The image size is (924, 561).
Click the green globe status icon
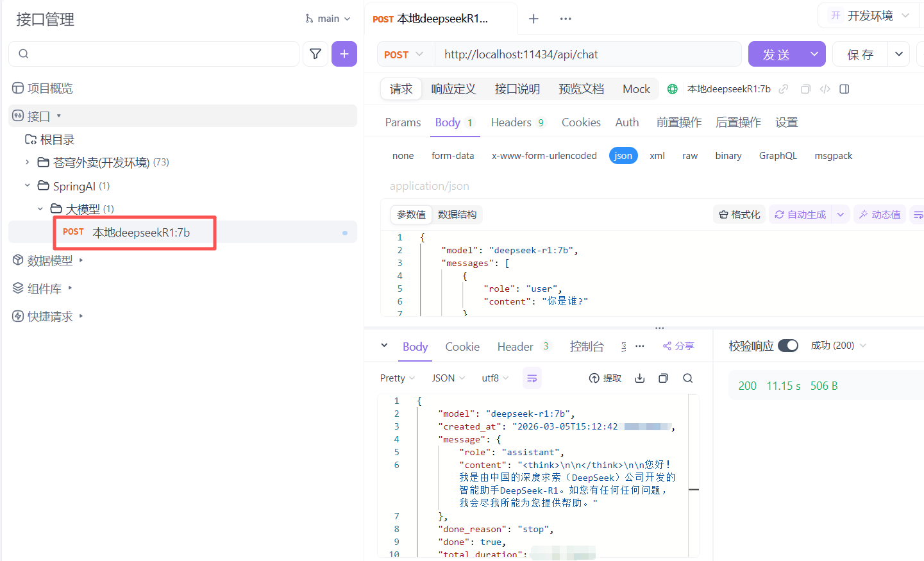click(x=673, y=89)
